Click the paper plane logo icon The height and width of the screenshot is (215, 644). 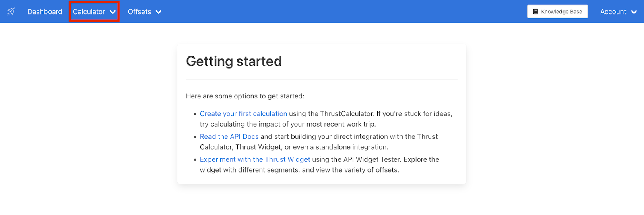(11, 12)
